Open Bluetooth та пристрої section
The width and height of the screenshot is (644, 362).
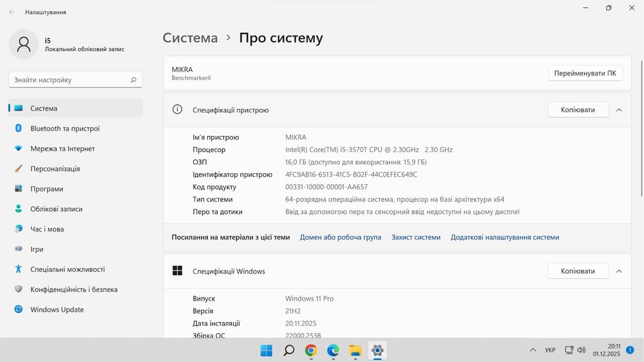(x=75, y=128)
